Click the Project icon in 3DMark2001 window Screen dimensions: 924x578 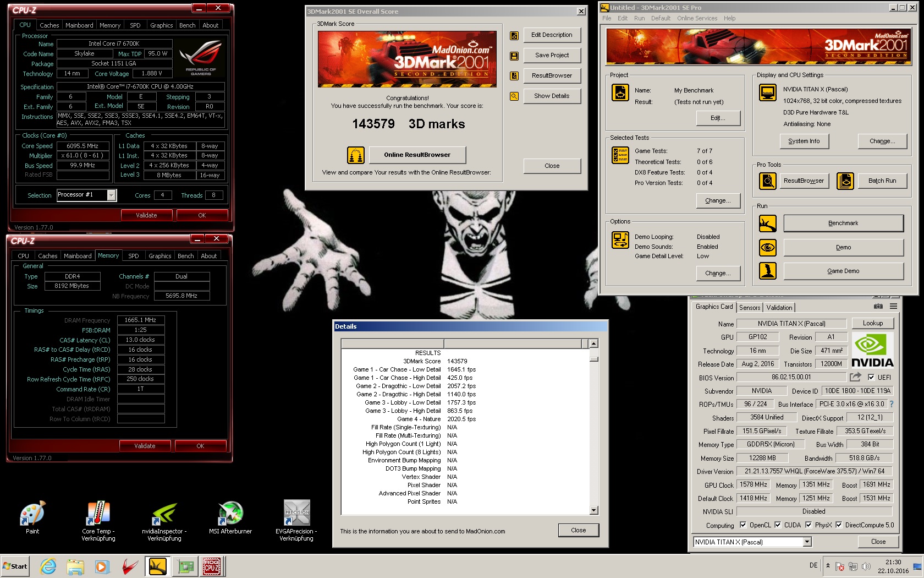pos(620,92)
